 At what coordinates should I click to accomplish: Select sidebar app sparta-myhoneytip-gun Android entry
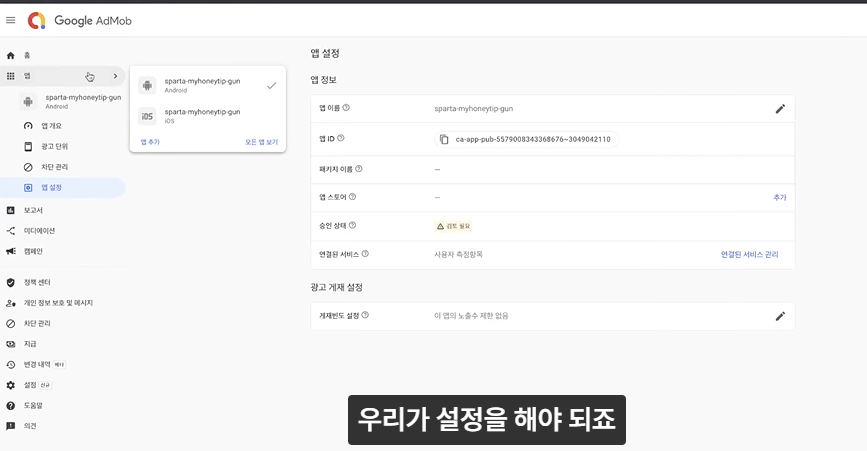71,101
